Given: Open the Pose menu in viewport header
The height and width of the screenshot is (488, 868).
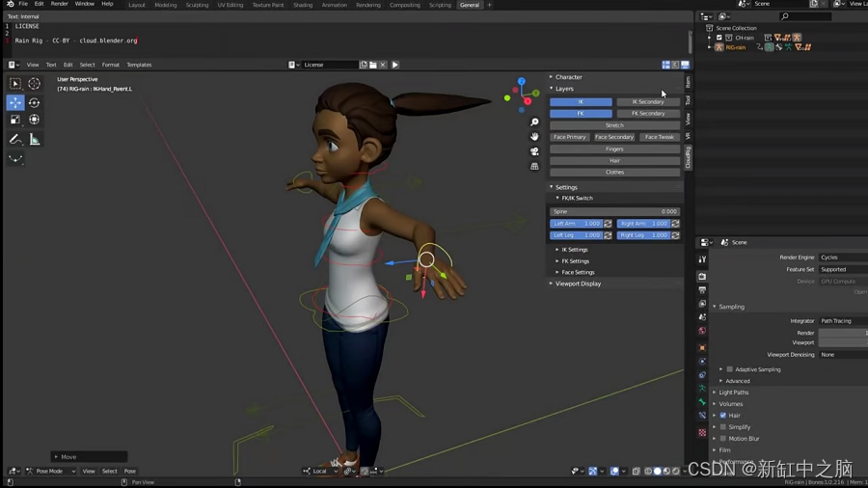Looking at the screenshot, I should [129, 472].
